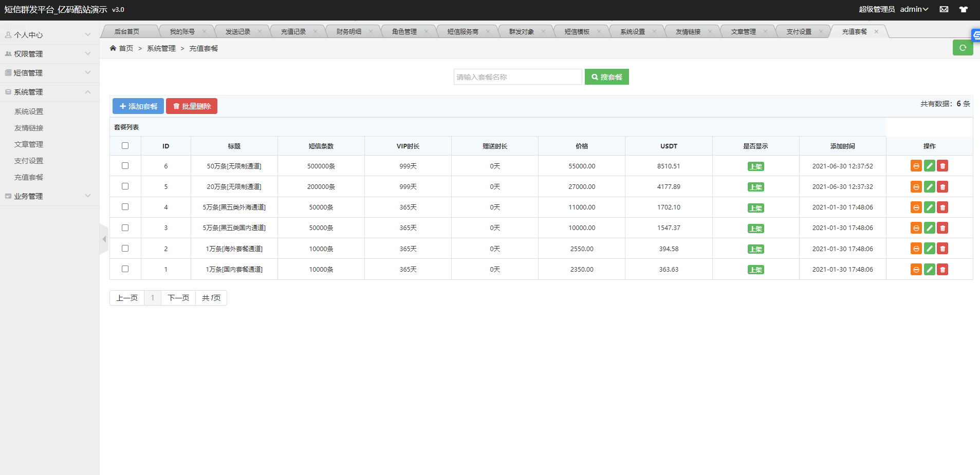Switch to the 财务明细 tab
The width and height of the screenshot is (980, 475).
point(349,32)
